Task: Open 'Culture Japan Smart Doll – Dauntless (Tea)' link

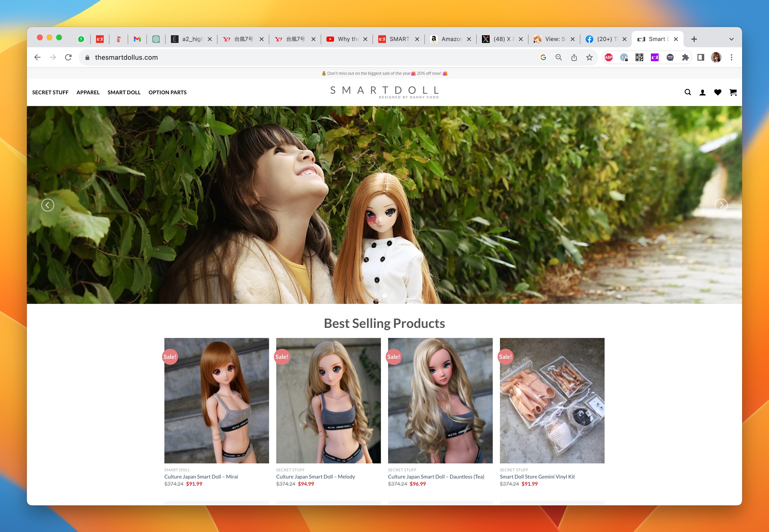Action: (x=436, y=477)
